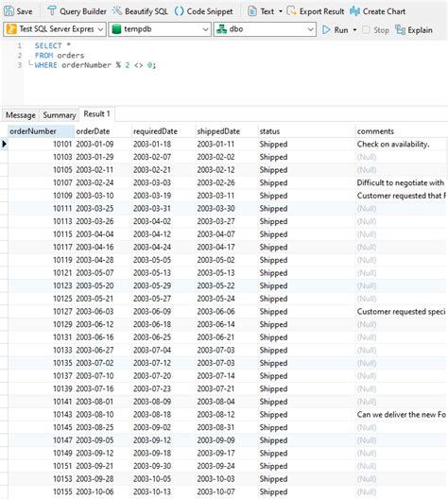The width and height of the screenshot is (448, 499).
Task: Click Export Result label
Action: click(321, 11)
